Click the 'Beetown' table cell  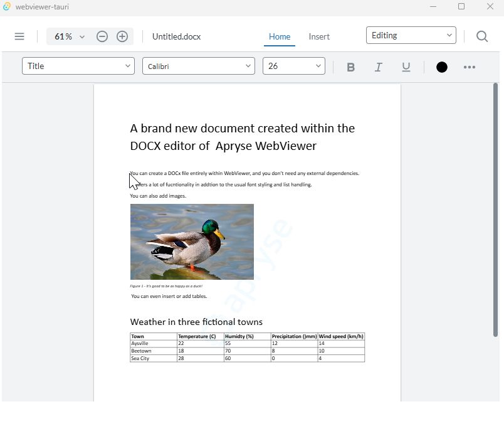154,351
